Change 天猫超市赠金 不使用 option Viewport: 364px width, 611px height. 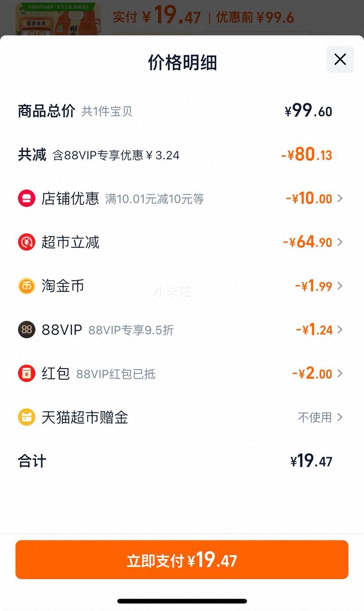[320, 417]
